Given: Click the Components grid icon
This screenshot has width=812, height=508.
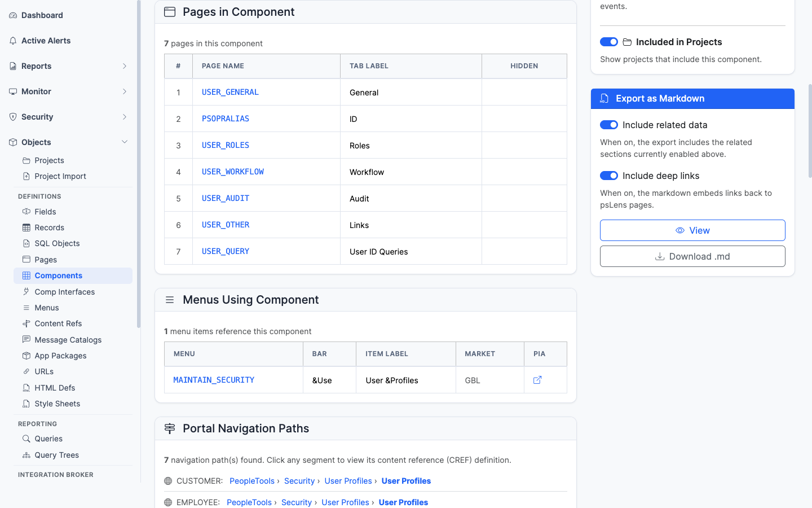Looking at the screenshot, I should [x=27, y=275].
